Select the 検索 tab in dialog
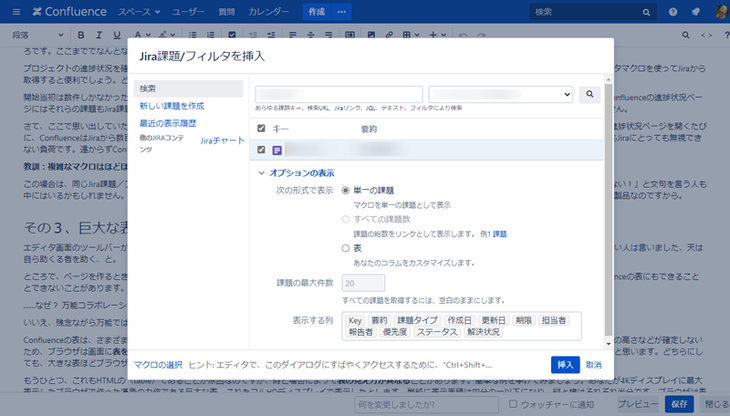This screenshot has height=416, width=730. pyautogui.click(x=189, y=88)
